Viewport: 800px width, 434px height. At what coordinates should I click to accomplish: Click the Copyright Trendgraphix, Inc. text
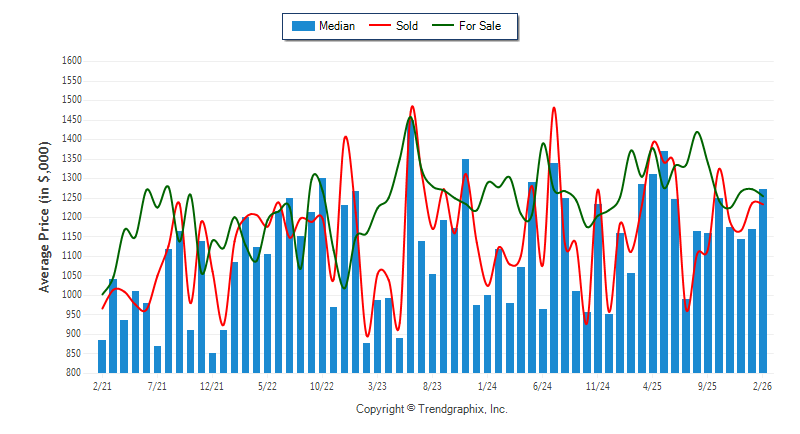pyautogui.click(x=431, y=409)
